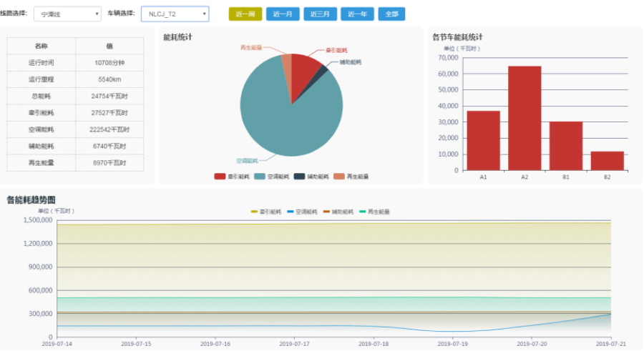Click the 运行里程 cell in the table
Screen dimensions: 644x351
41,79
